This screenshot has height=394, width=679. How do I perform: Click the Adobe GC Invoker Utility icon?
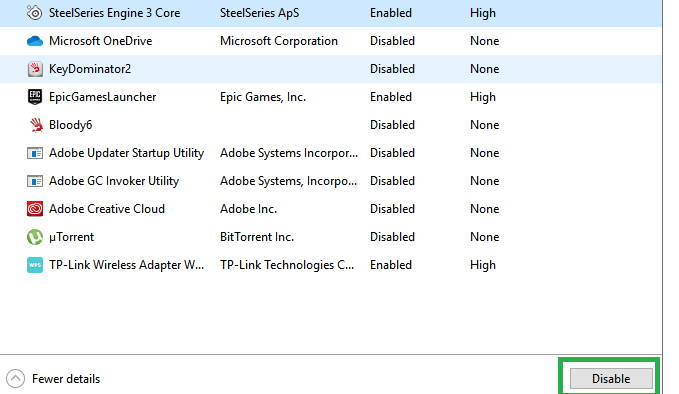click(35, 181)
